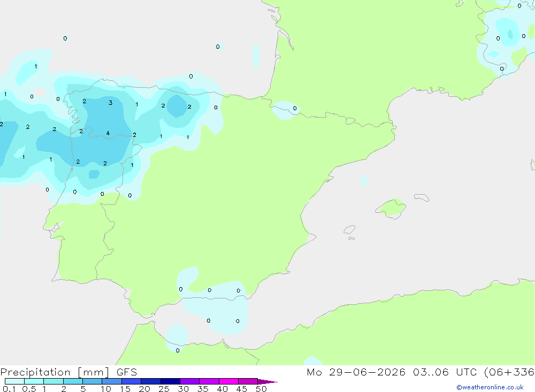Click the 15–20 mm royal blue legend swatch
The image size is (535, 392).
coord(132,381)
